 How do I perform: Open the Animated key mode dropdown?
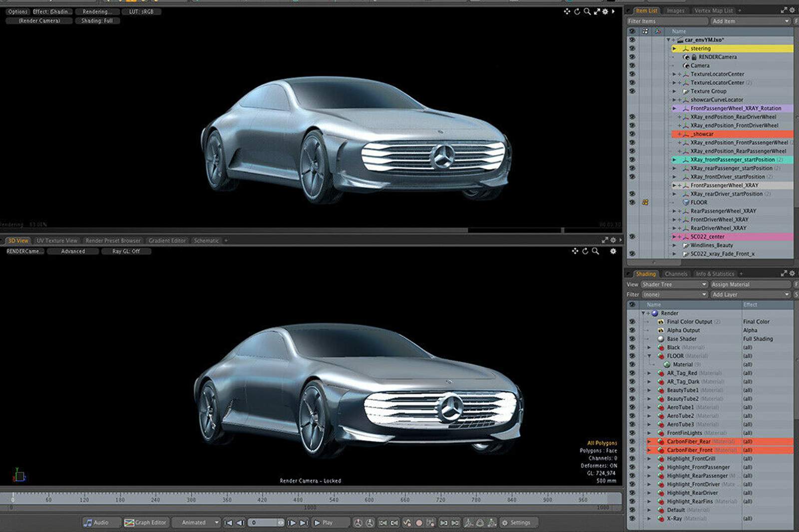click(x=196, y=523)
